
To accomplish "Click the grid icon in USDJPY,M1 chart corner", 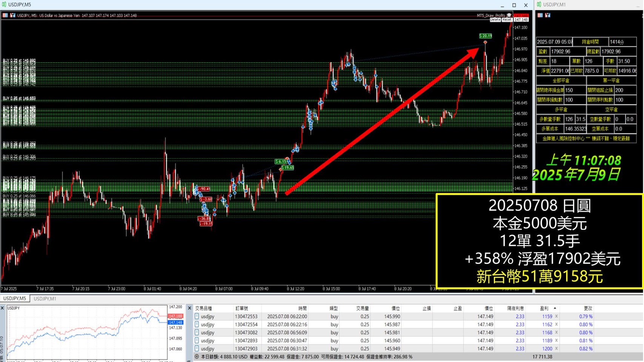I will 540,15.
